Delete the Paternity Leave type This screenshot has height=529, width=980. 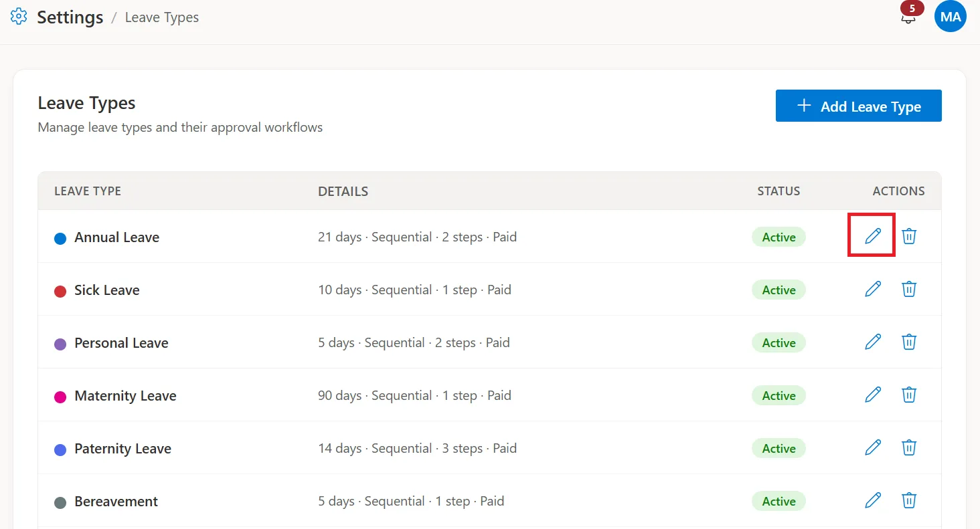coord(909,447)
